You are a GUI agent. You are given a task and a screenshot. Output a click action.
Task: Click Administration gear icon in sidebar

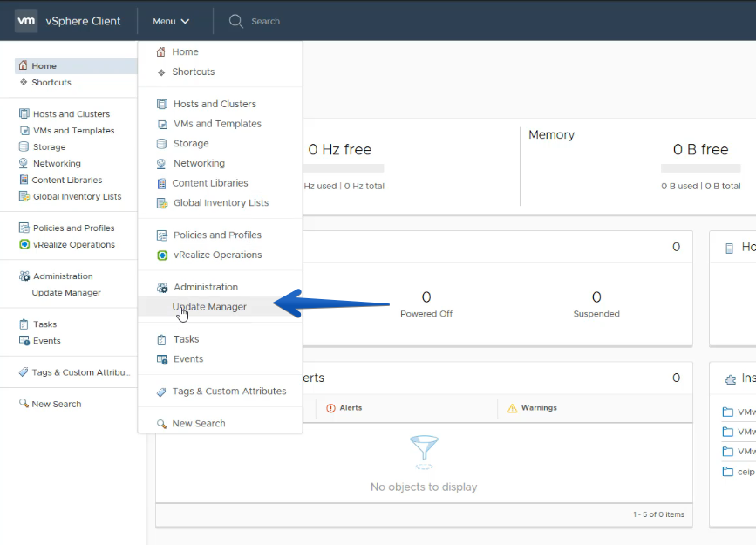(x=24, y=276)
